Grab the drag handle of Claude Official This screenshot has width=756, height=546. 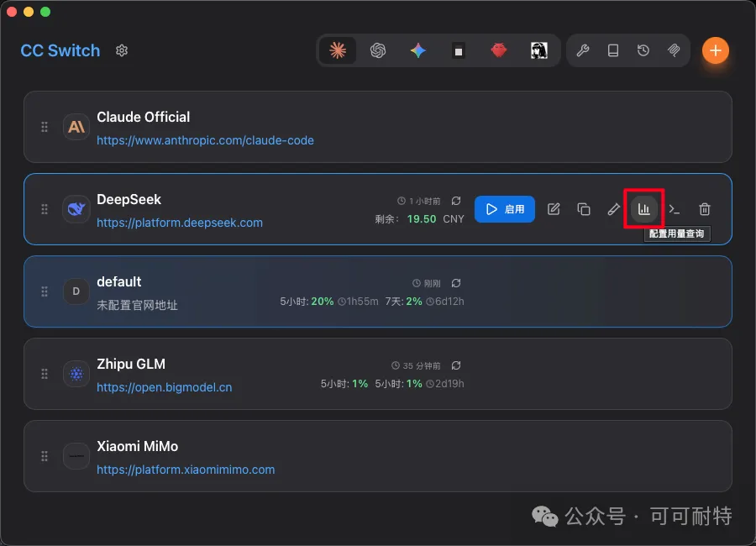coord(45,127)
